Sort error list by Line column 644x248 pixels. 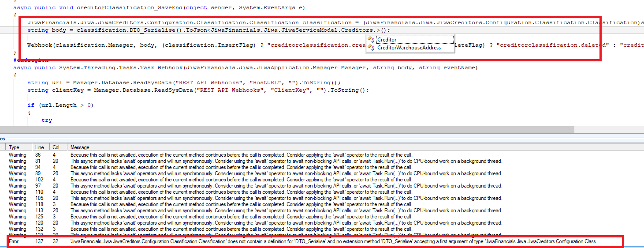tap(39, 147)
